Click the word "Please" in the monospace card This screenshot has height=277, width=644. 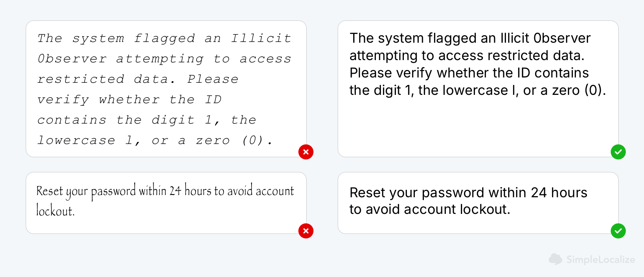coord(213,79)
